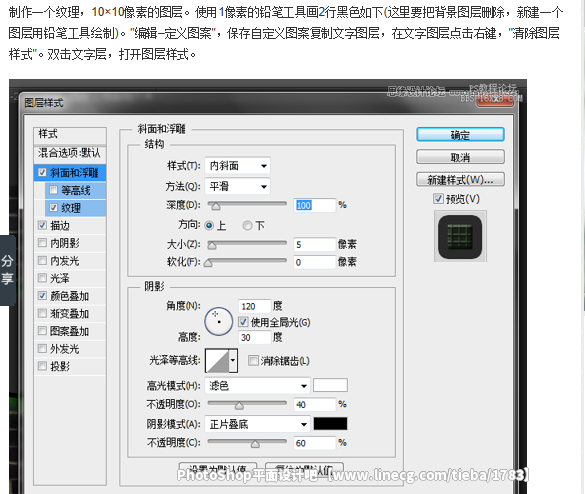Click the 角度 value field 120
The image size is (585, 494).
coord(254,306)
